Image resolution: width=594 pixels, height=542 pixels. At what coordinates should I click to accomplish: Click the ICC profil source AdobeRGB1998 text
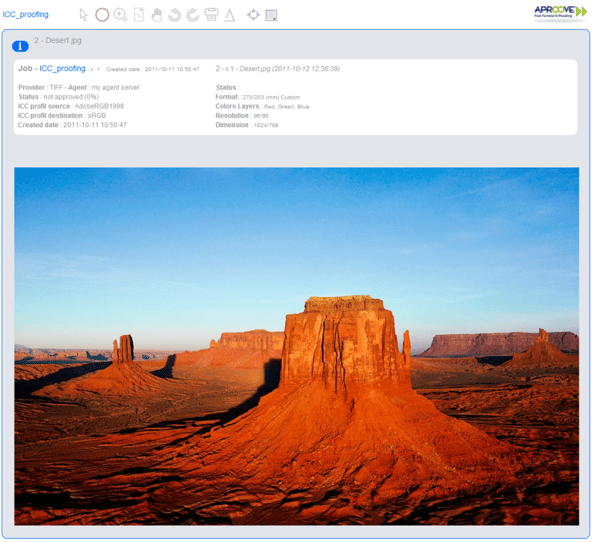click(x=71, y=106)
